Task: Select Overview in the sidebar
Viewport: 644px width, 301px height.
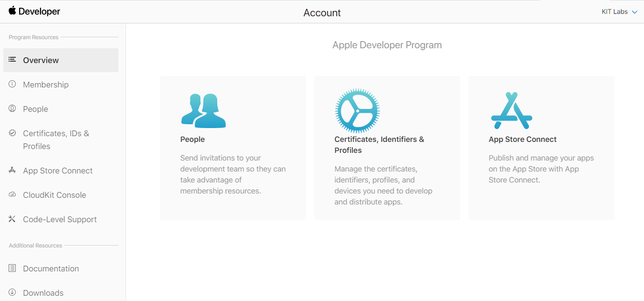Action: [61, 60]
